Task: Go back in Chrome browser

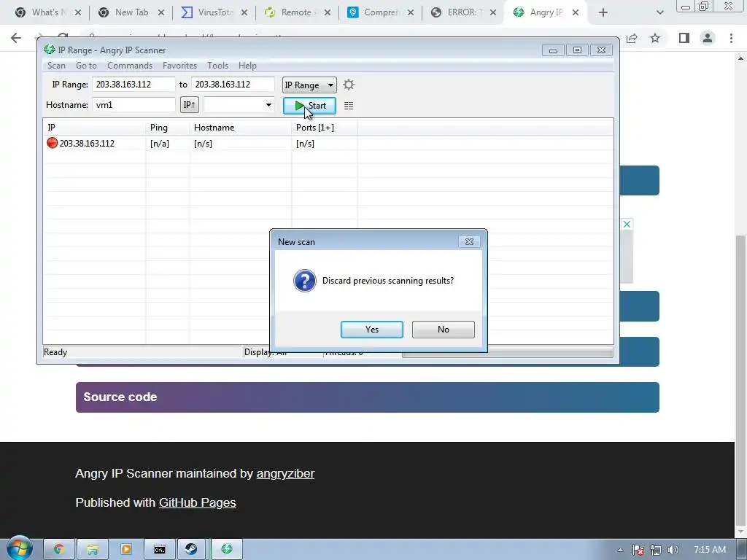Action: [x=16, y=38]
